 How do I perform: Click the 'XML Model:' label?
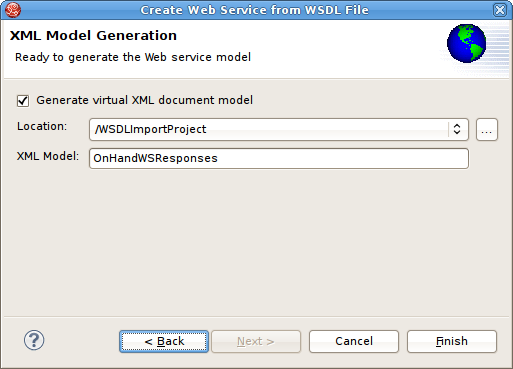pos(48,156)
